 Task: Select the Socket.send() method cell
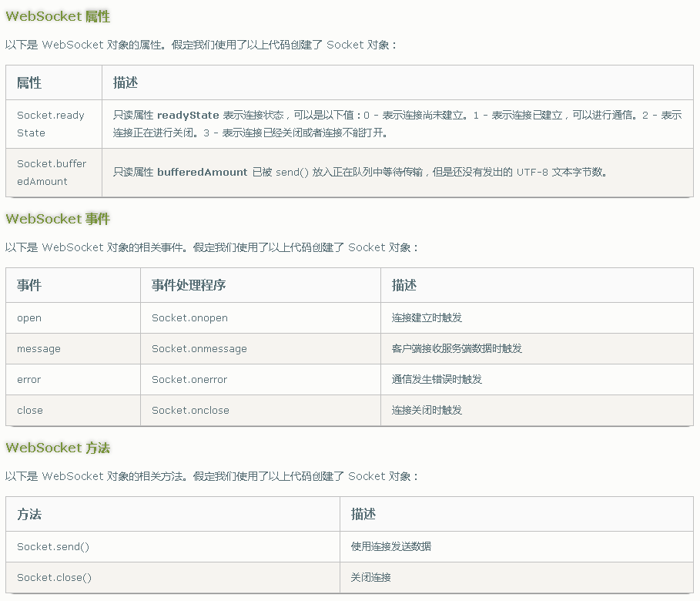(53, 546)
